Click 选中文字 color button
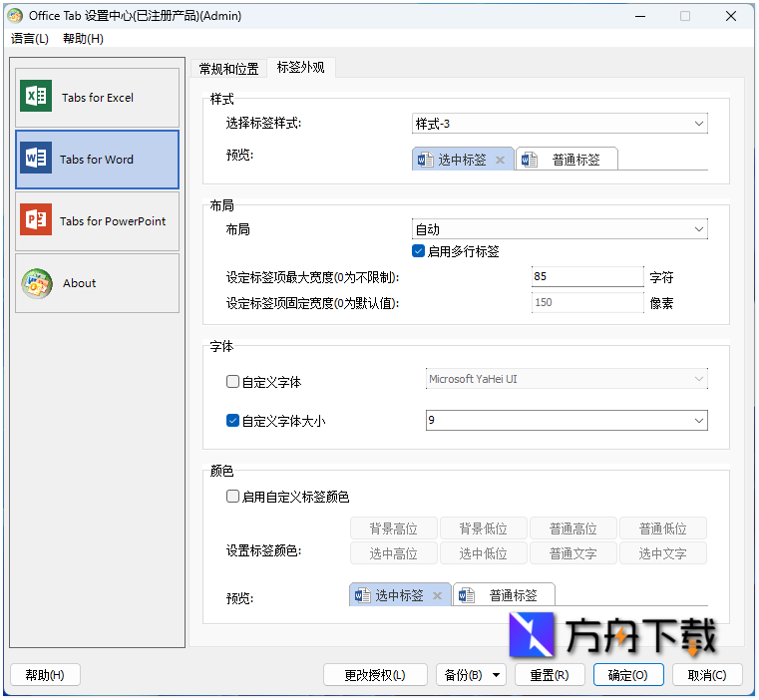759x700 pixels. click(x=662, y=553)
